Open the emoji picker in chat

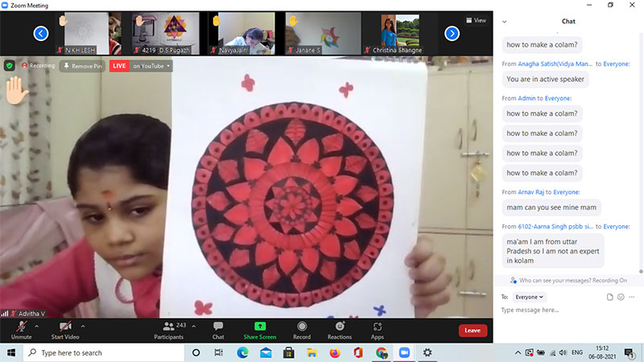(621, 297)
